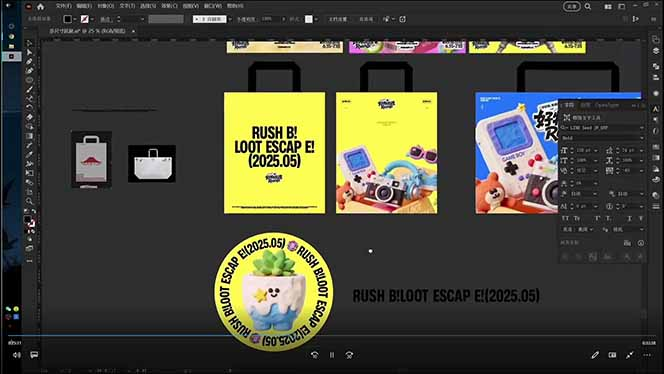664x374 pixels.
Task: Open fill color dropdown in control bar
Action: click(x=75, y=19)
